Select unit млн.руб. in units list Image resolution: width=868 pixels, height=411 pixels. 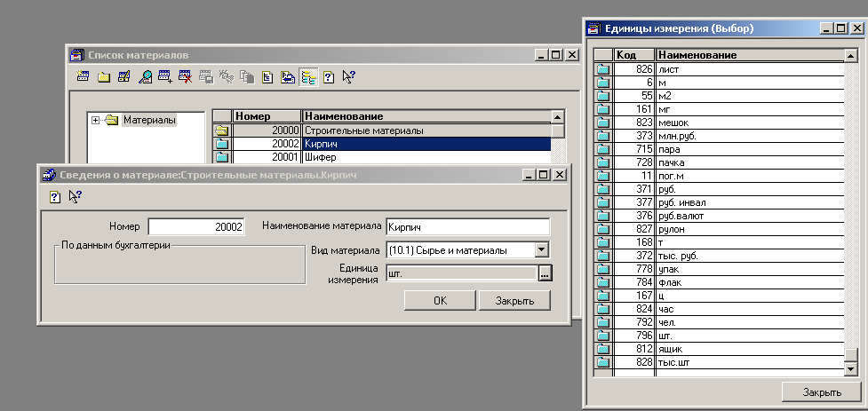coord(729,136)
